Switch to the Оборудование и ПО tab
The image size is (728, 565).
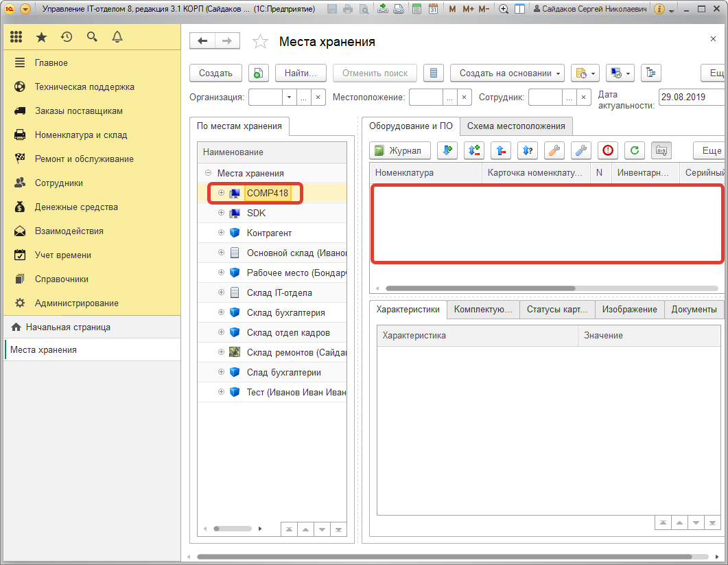411,126
